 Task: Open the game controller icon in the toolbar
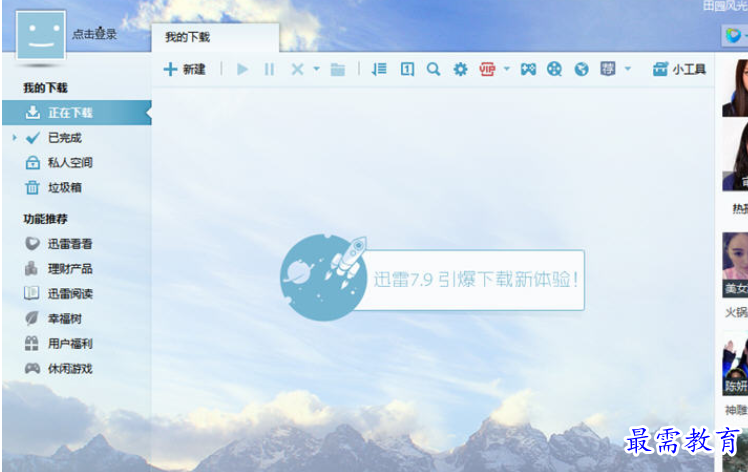[x=528, y=69]
